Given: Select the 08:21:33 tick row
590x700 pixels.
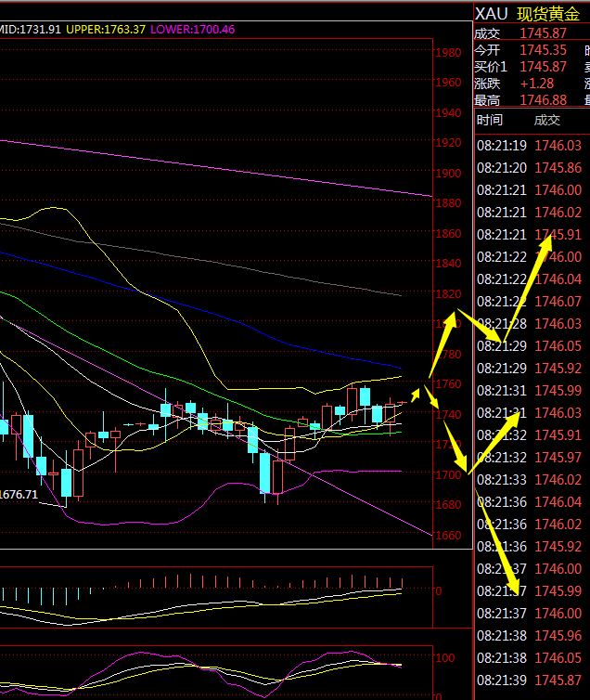Looking at the screenshot, I should [529, 480].
